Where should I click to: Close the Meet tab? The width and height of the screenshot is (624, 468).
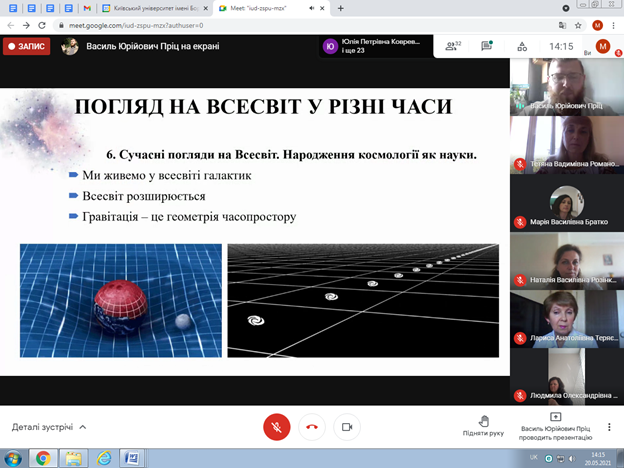point(322,8)
